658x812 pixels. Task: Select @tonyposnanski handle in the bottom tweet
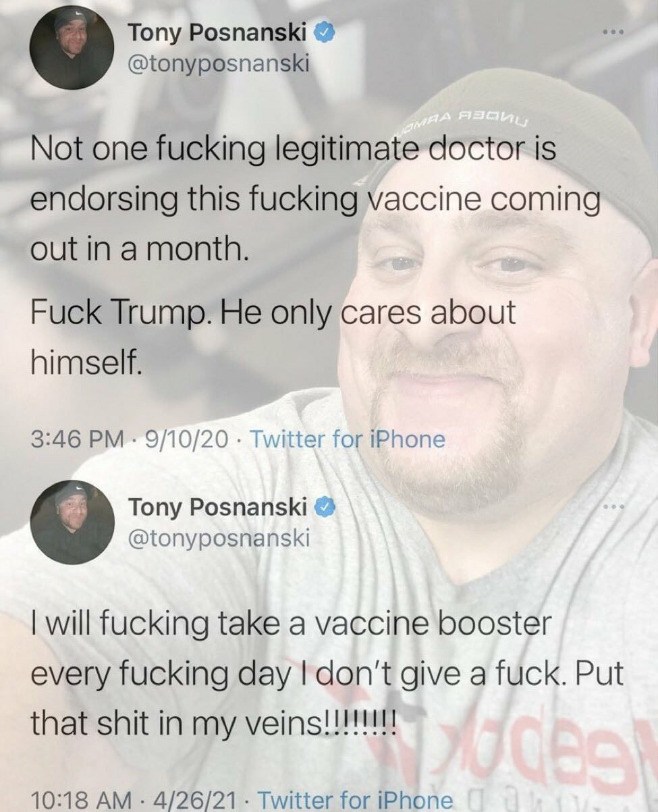pos(219,538)
